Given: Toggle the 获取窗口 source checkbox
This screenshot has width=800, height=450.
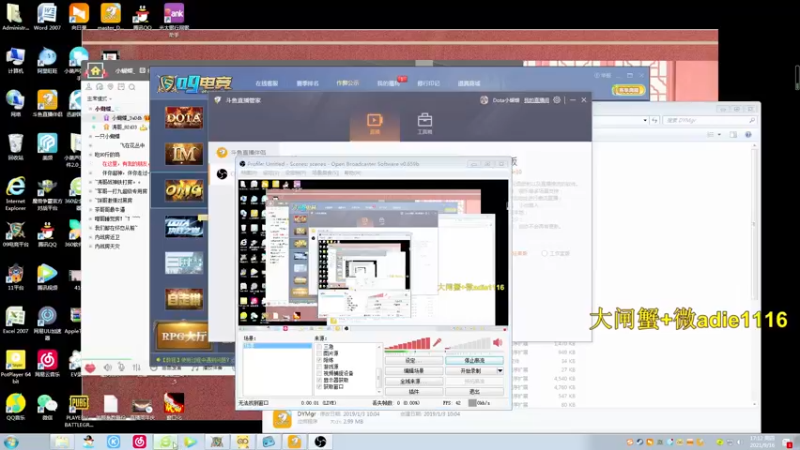Looking at the screenshot, I should point(319,386).
